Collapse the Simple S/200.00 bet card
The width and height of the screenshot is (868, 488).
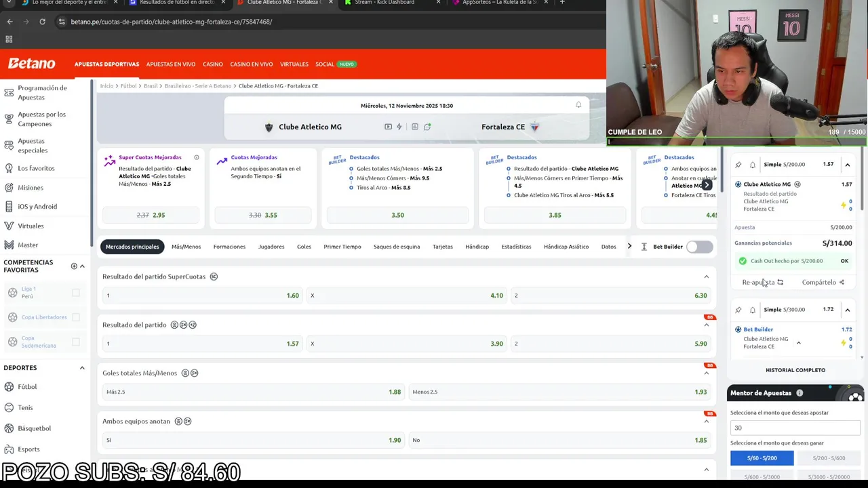point(847,165)
